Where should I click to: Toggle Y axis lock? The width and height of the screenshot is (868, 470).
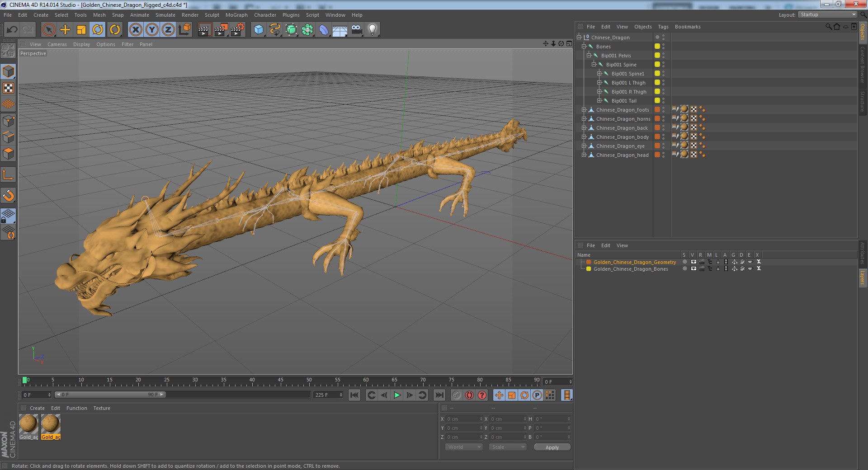[x=152, y=30]
